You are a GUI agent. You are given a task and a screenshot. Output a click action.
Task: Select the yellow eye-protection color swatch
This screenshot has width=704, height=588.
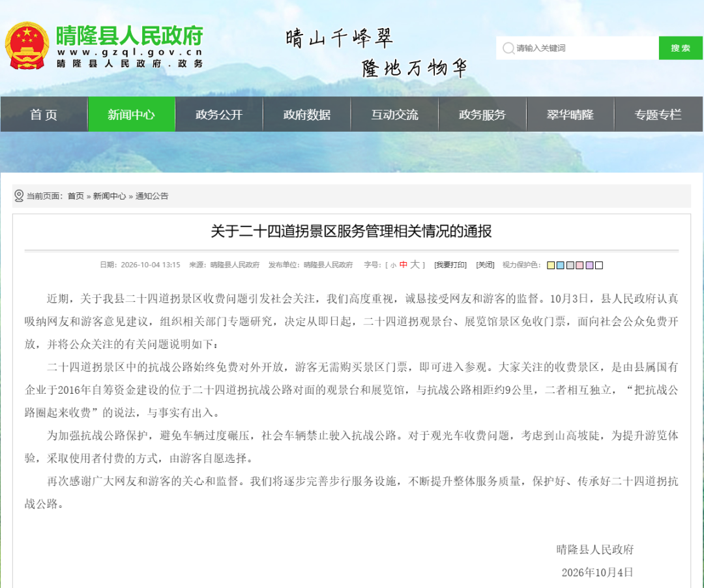pyautogui.click(x=551, y=265)
